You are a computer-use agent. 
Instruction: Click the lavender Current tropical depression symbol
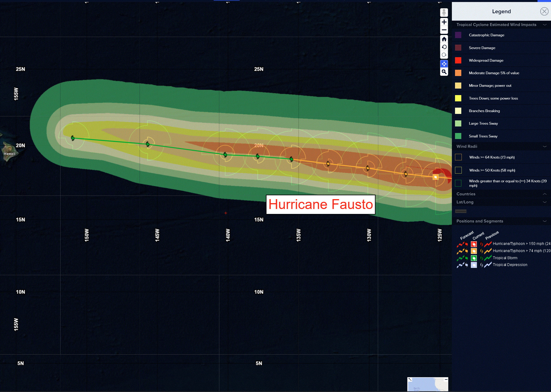pyautogui.click(x=474, y=265)
